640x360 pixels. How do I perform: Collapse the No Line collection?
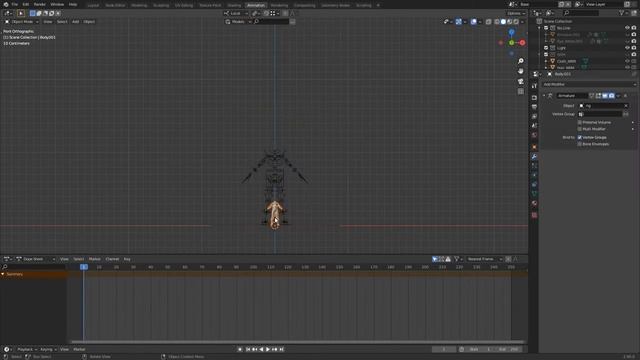click(x=540, y=28)
